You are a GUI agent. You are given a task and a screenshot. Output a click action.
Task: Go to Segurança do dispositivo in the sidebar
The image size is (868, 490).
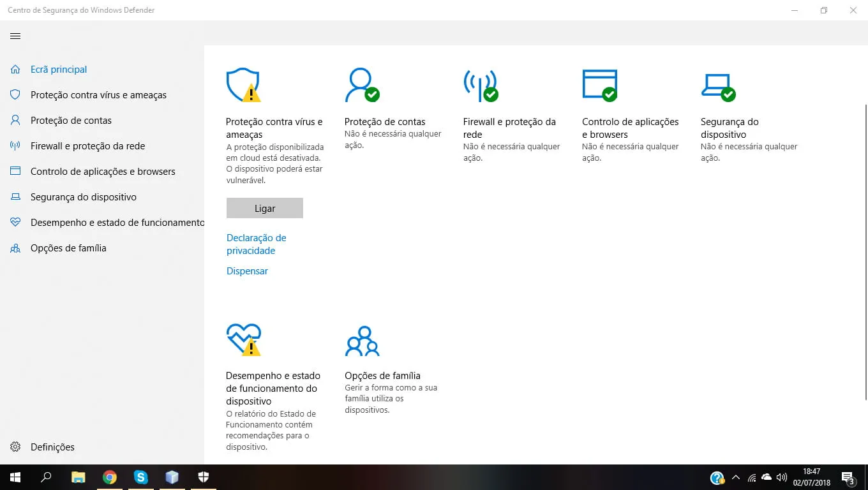[84, 197]
